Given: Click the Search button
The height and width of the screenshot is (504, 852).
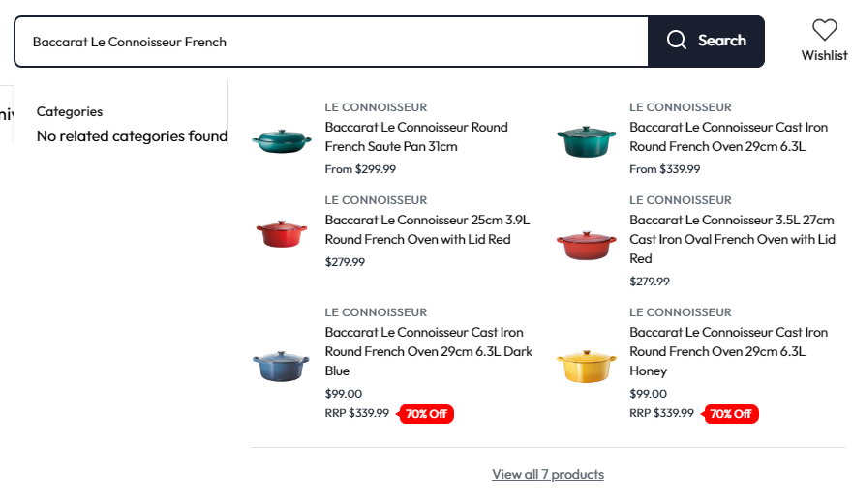Looking at the screenshot, I should coord(706,42).
